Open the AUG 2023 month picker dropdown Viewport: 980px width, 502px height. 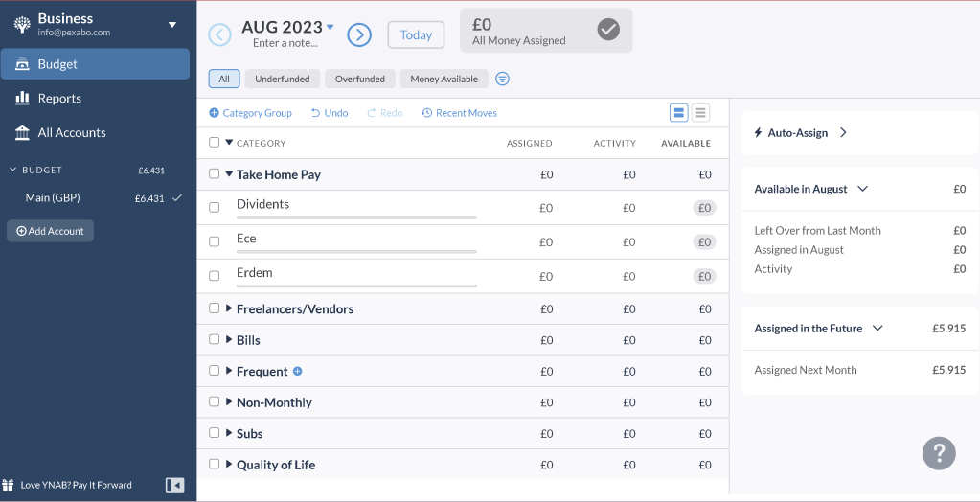330,27
